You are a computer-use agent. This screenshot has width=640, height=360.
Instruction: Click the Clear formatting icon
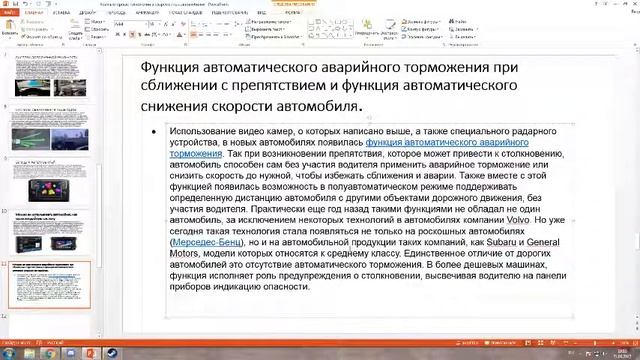click(183, 24)
